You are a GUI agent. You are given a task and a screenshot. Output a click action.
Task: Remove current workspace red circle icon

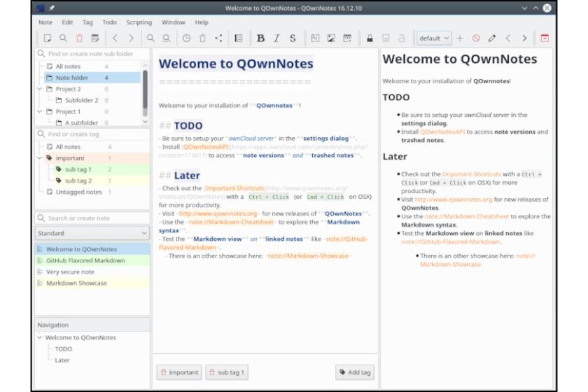click(476, 38)
